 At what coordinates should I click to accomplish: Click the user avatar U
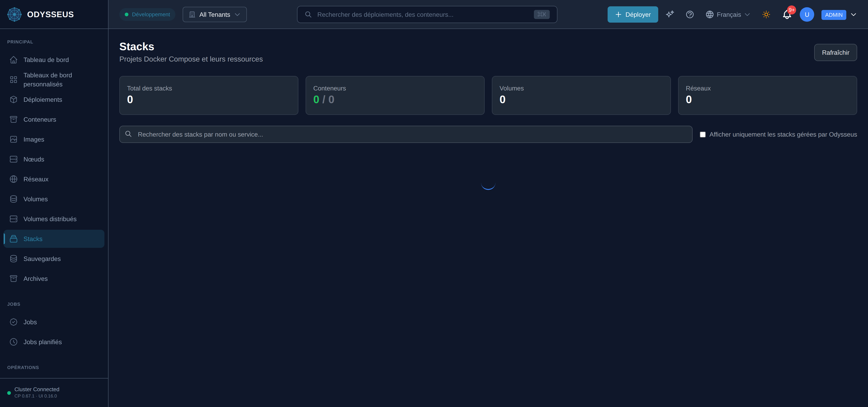807,14
